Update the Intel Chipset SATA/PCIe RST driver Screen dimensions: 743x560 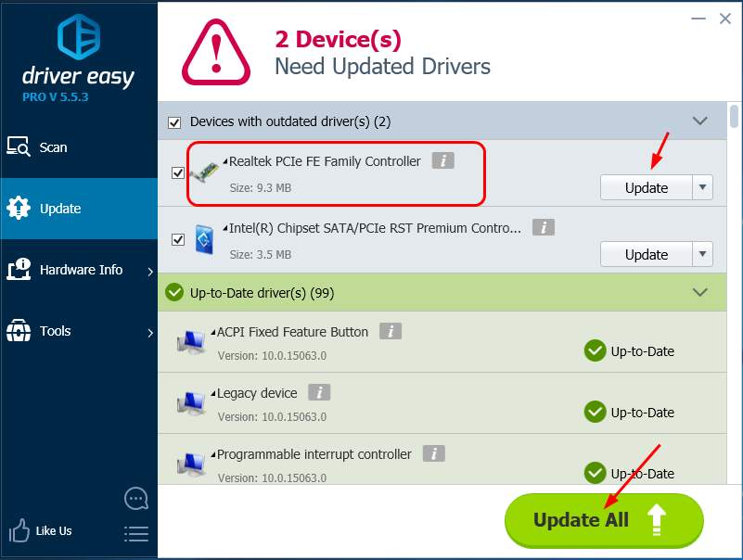click(647, 254)
